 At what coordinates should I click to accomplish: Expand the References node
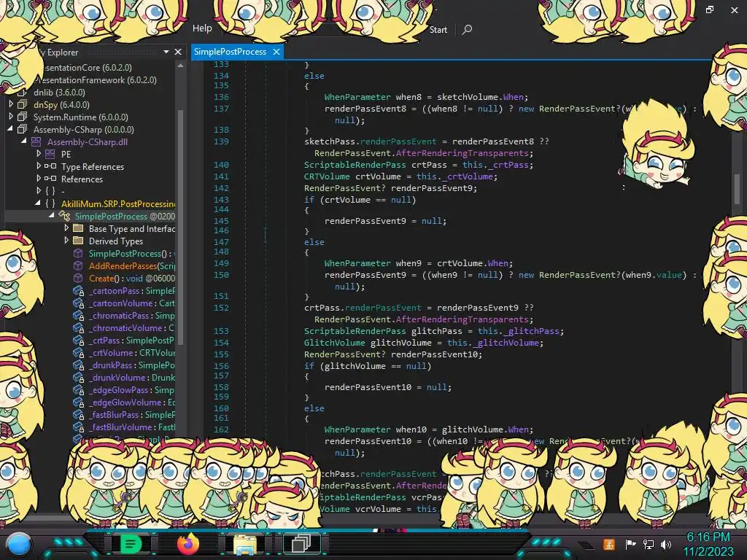pos(39,178)
